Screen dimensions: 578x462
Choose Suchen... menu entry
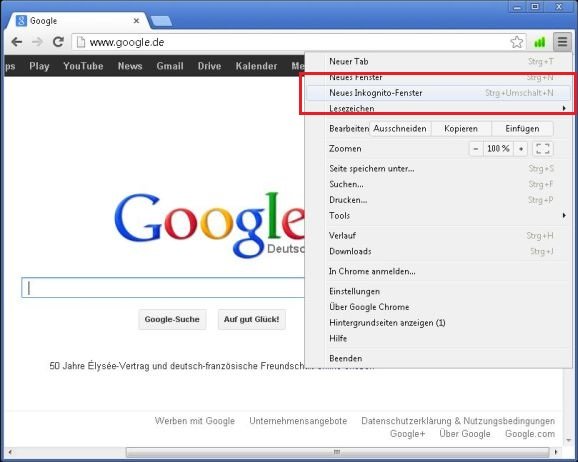(439, 184)
